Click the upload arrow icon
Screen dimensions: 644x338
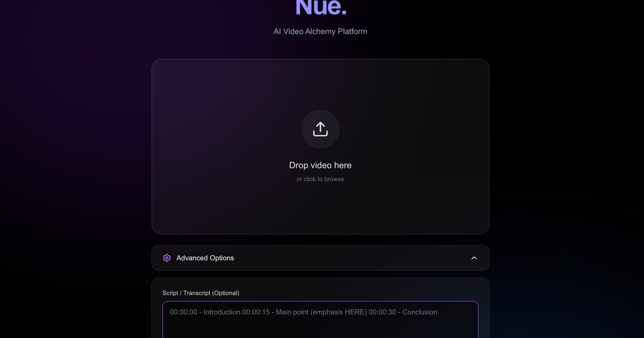pyautogui.click(x=320, y=129)
